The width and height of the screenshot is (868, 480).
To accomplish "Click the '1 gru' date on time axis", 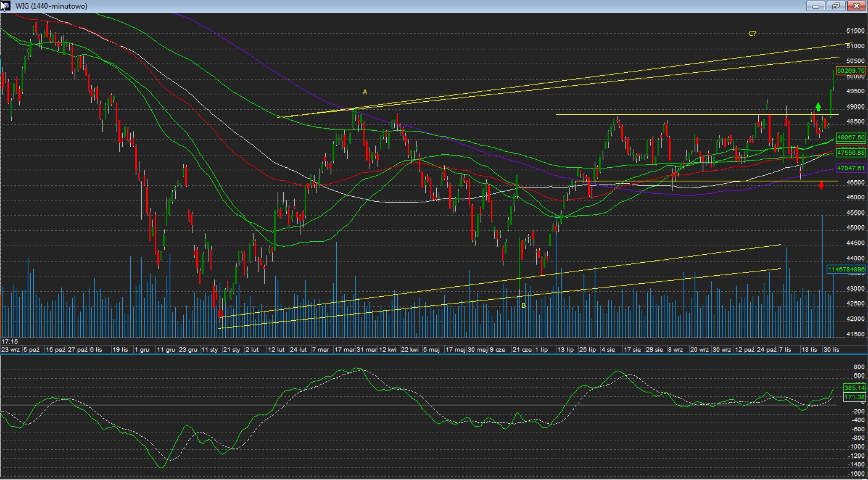I will pos(141,349).
